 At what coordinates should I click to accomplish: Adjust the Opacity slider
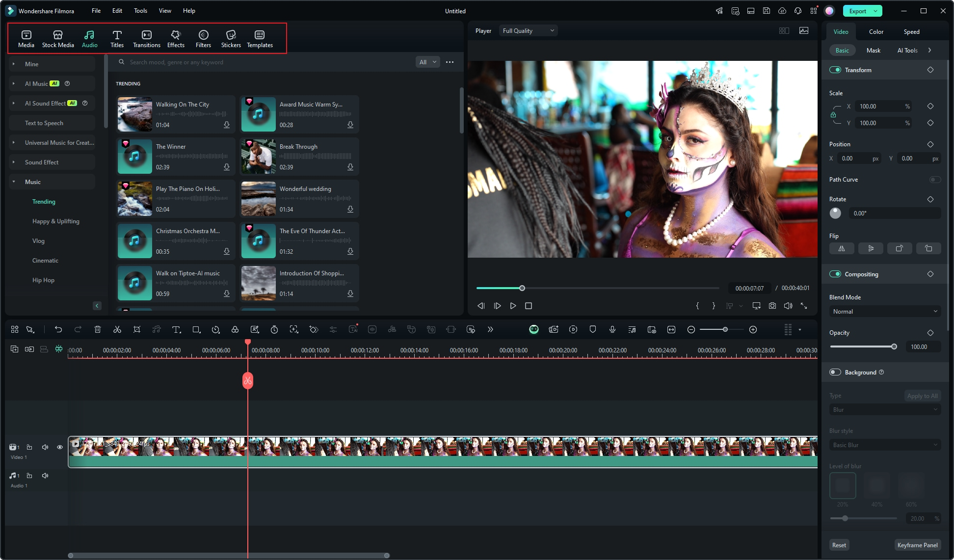point(863,347)
